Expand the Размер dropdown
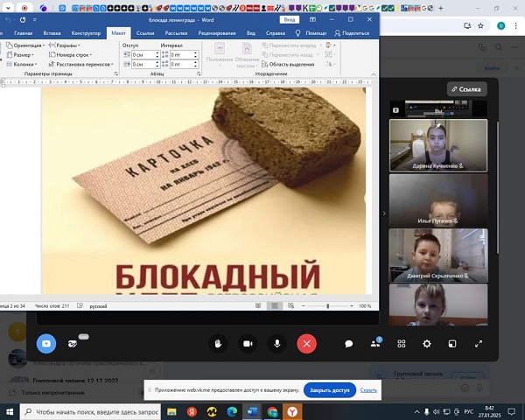The height and width of the screenshot is (420, 525). [20, 54]
